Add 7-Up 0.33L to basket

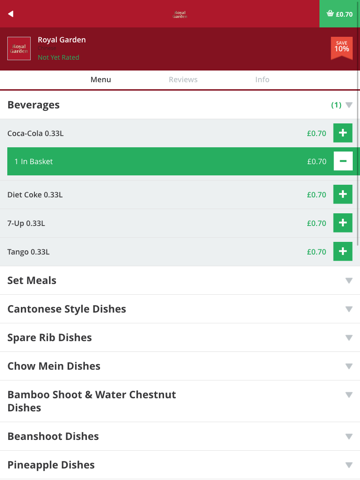point(343,223)
